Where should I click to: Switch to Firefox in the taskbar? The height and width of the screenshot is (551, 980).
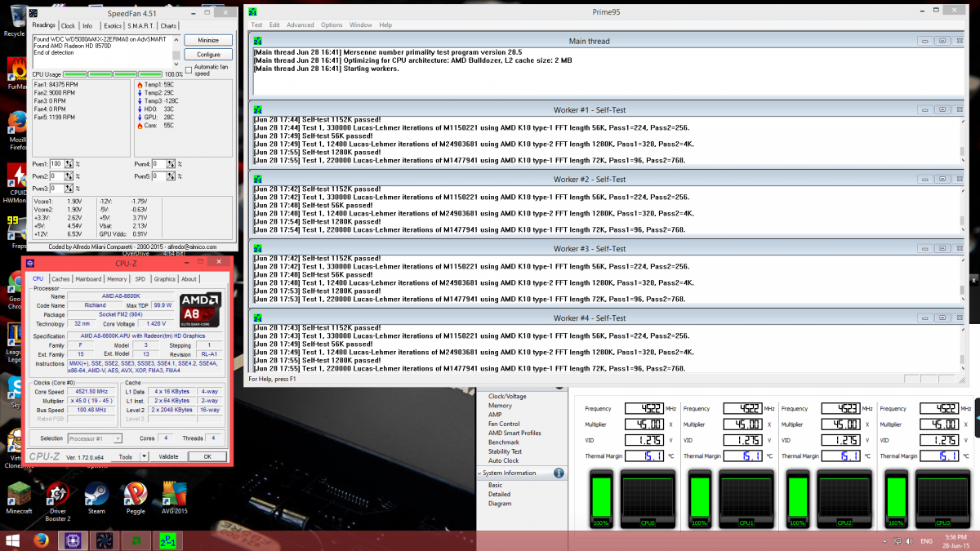[41, 540]
